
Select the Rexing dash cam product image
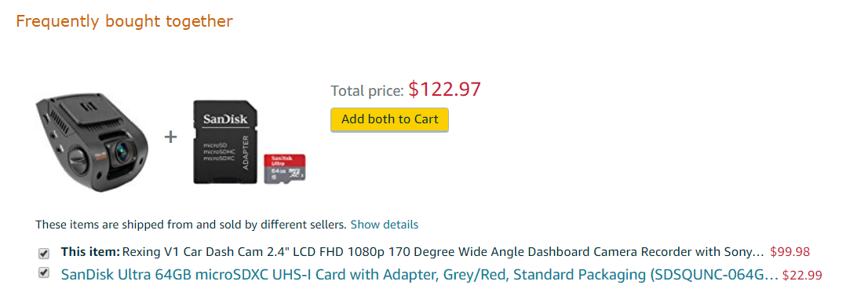tap(93, 142)
